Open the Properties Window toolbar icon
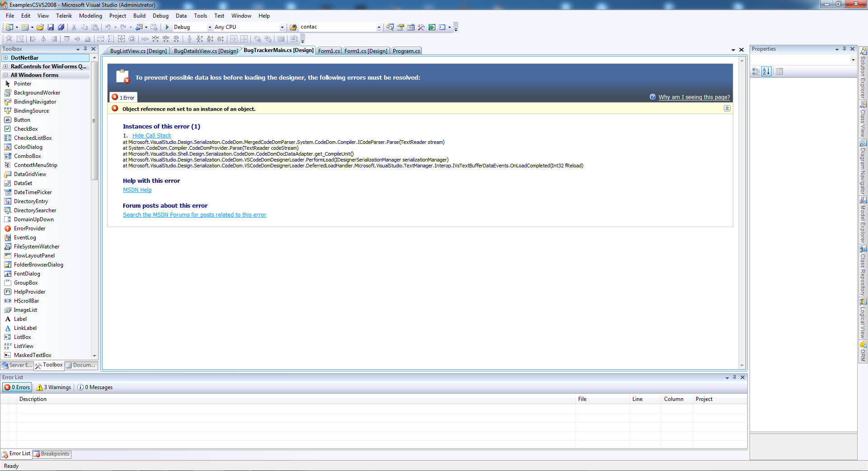 [400, 27]
